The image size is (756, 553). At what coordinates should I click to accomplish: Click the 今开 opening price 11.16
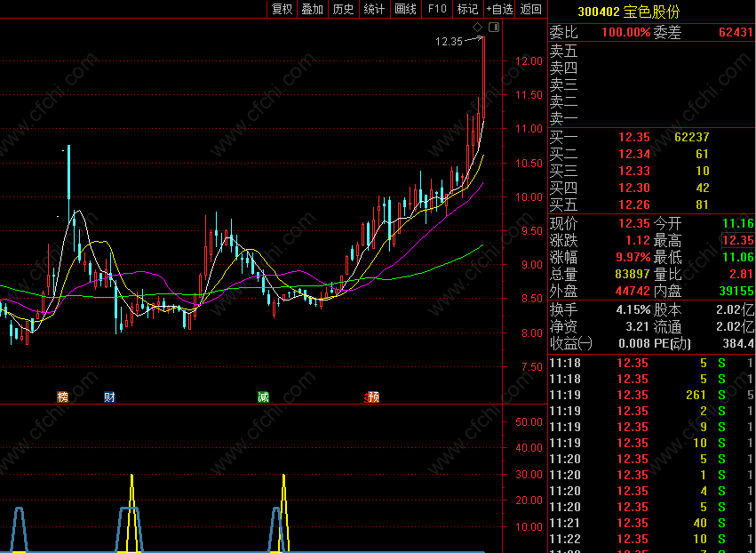[737, 223]
